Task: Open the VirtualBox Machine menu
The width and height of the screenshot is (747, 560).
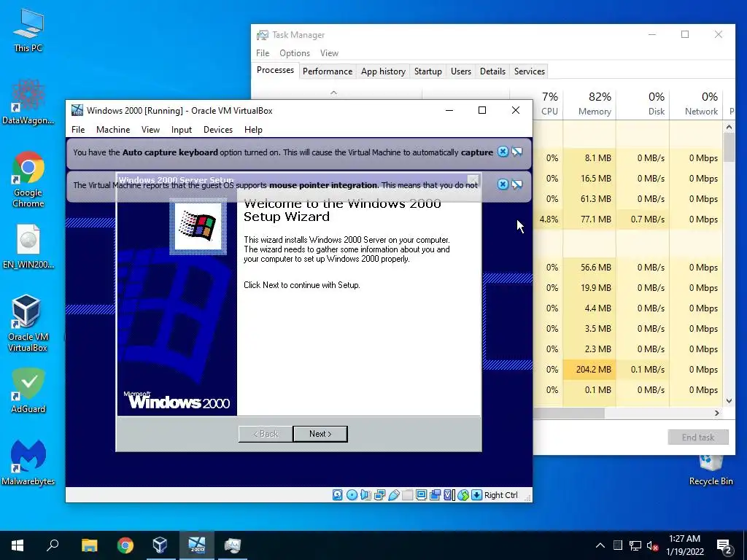Action: 113,130
